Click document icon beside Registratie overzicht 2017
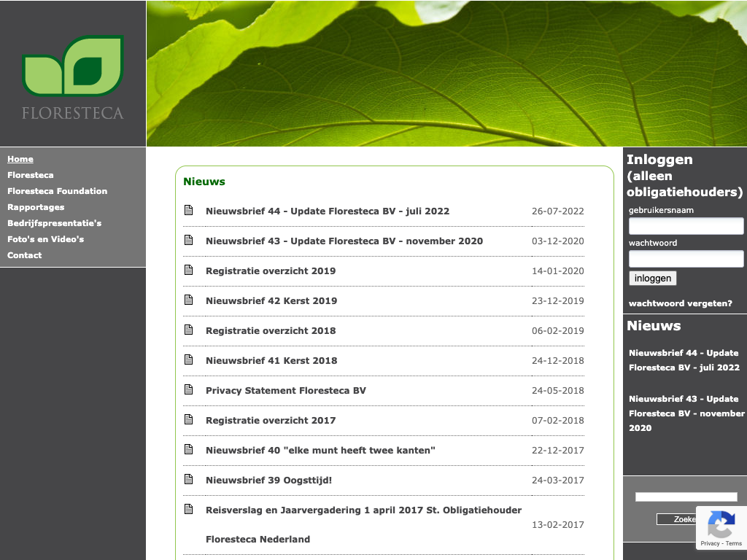 (x=188, y=420)
